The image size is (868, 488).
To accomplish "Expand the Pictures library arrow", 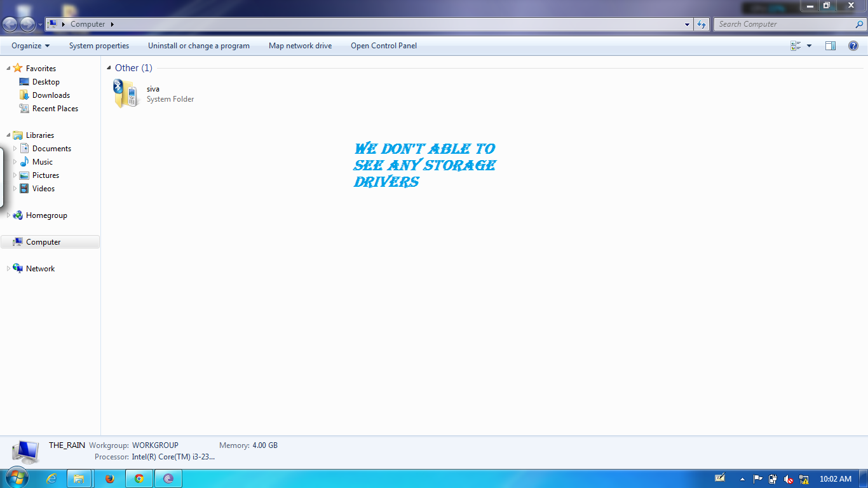I will click(x=15, y=175).
